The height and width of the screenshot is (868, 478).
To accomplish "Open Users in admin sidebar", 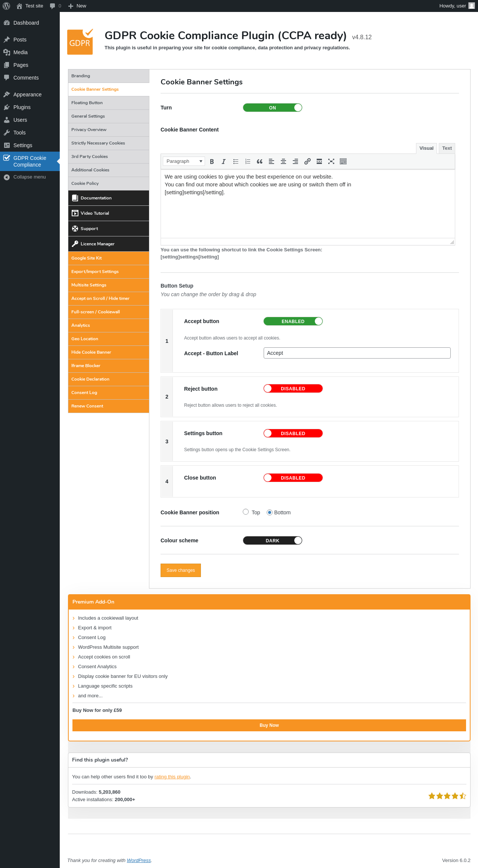I will pos(30,120).
